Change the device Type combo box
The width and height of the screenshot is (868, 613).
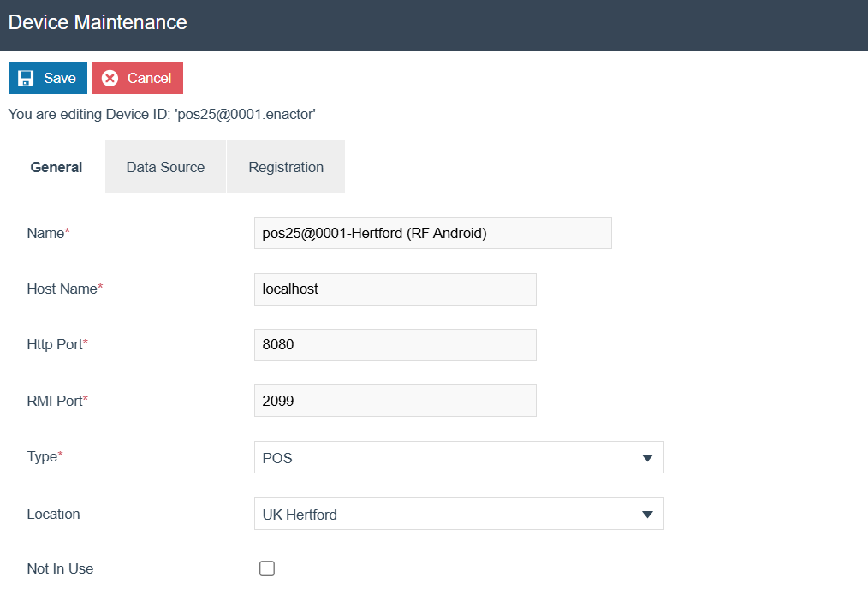point(458,457)
